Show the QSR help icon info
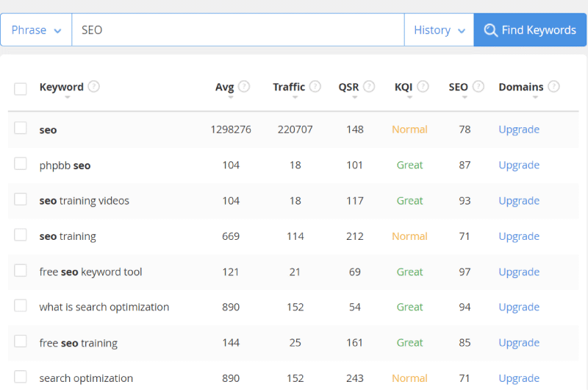The image size is (588, 390). (x=369, y=87)
